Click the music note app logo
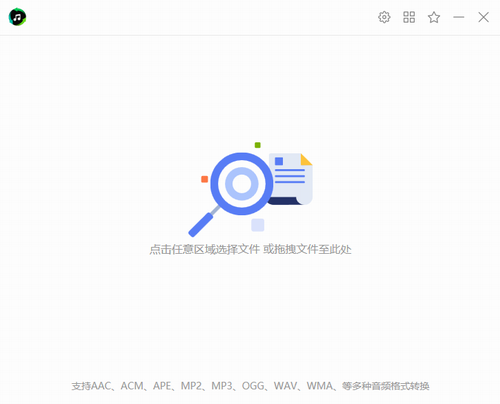Image resolution: width=500 pixels, height=404 pixels. (17, 17)
